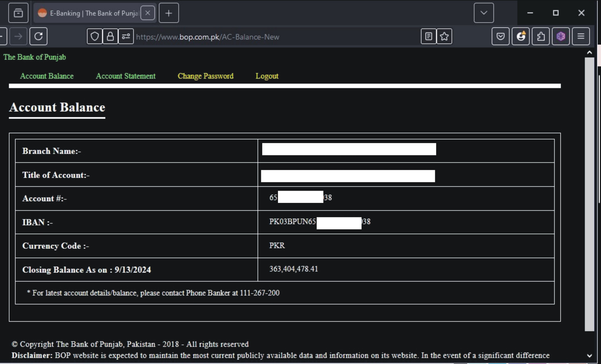Click the page scrollbar down arrow
This screenshot has width=601, height=364.
[589, 356]
